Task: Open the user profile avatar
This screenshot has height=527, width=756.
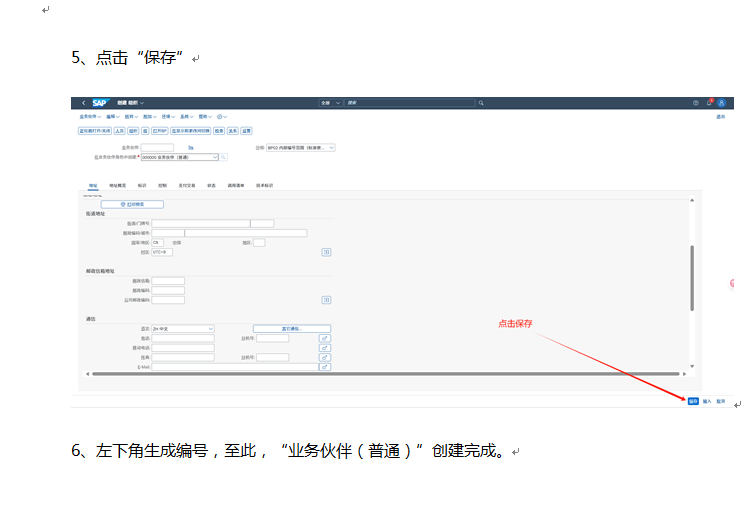Action: point(721,103)
